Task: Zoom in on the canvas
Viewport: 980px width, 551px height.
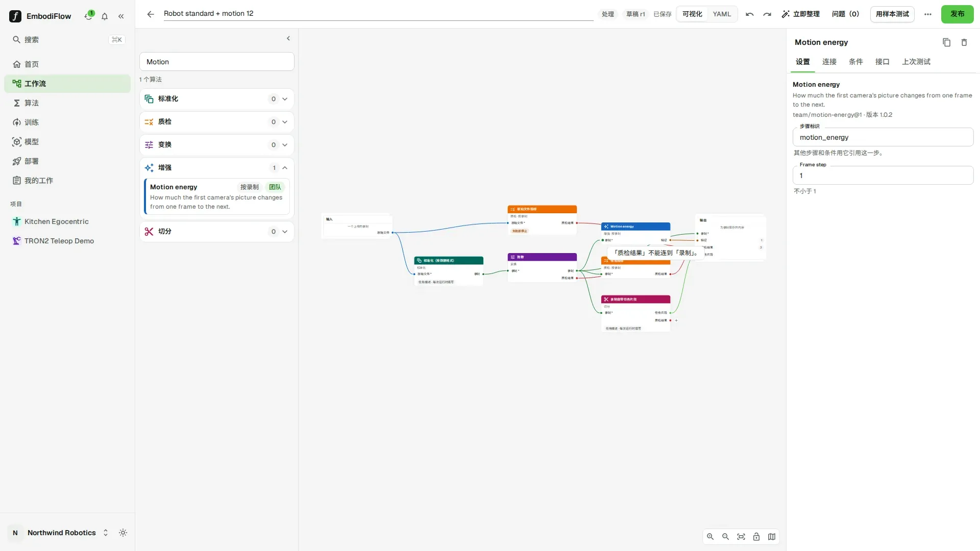Action: 710,537
